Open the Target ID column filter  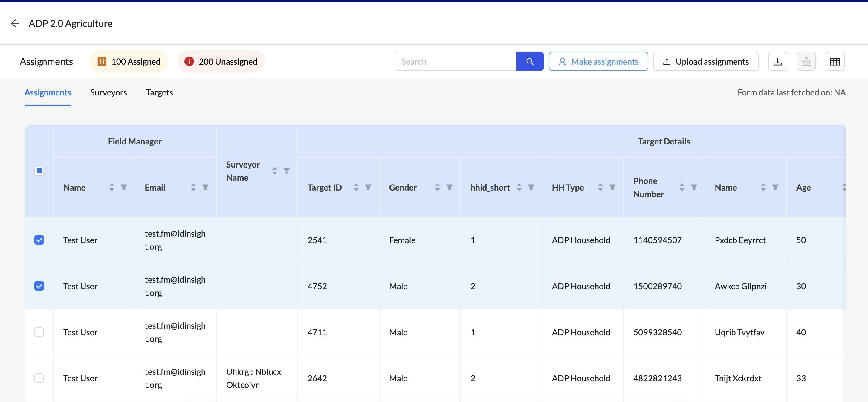[x=368, y=187]
